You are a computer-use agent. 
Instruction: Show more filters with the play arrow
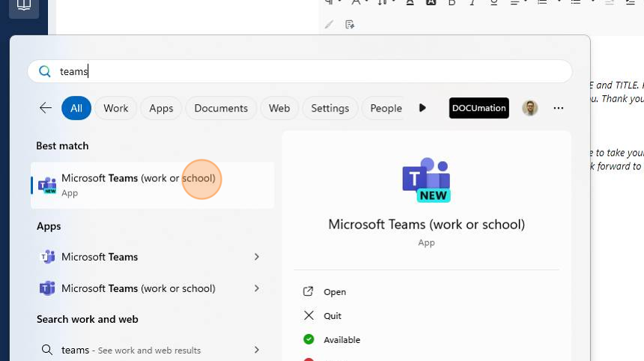pos(422,108)
